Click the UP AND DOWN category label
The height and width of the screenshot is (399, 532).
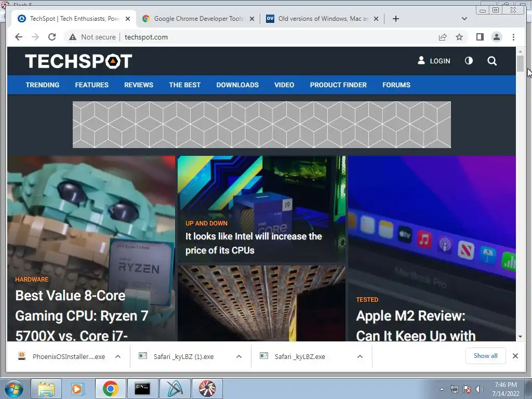click(x=206, y=223)
